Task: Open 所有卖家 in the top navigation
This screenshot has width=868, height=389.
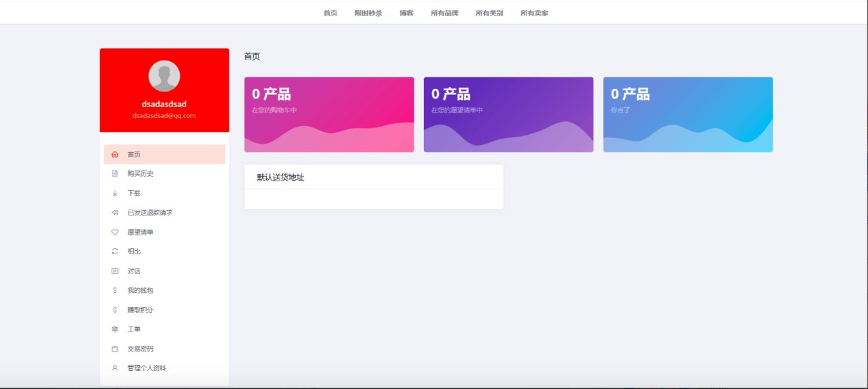Action: [534, 13]
